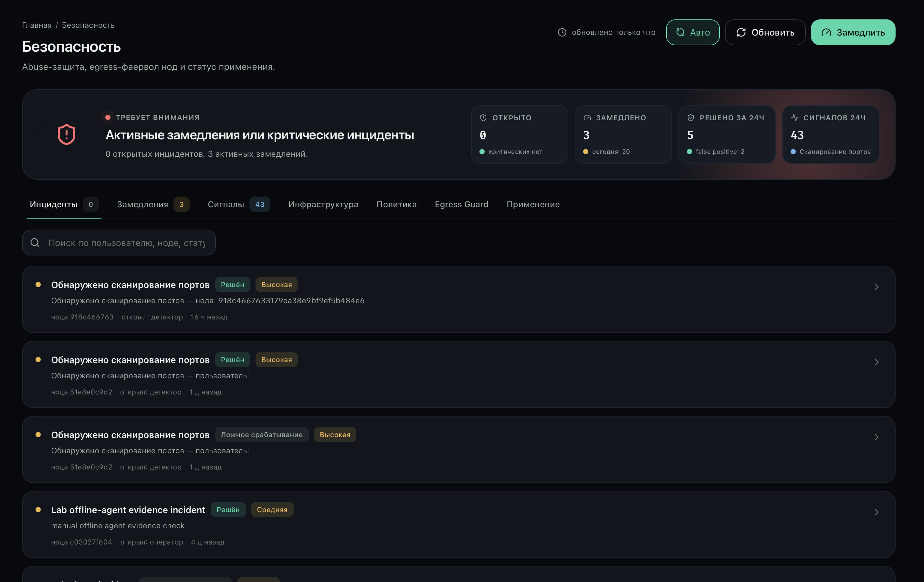
Task: Switch to the Сигналы tab
Action: 239,204
